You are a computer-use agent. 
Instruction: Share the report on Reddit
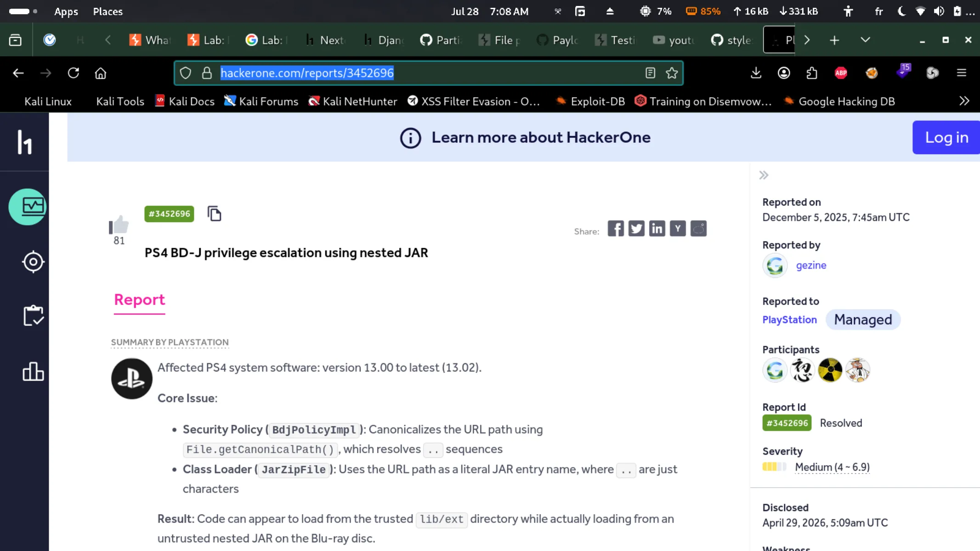698,229
